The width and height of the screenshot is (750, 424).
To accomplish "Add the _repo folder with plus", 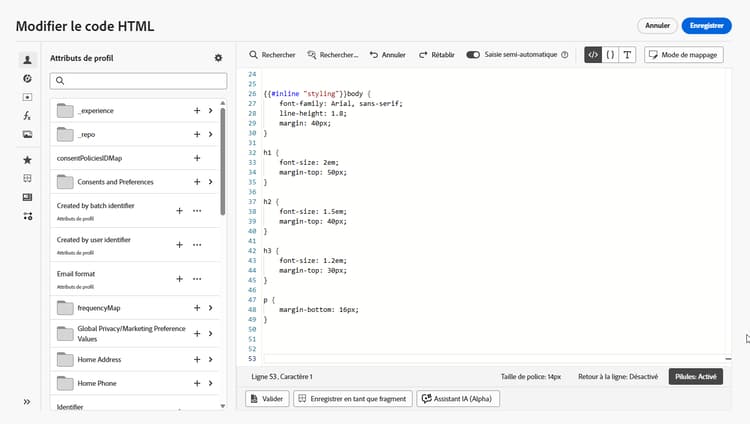I will coord(197,134).
